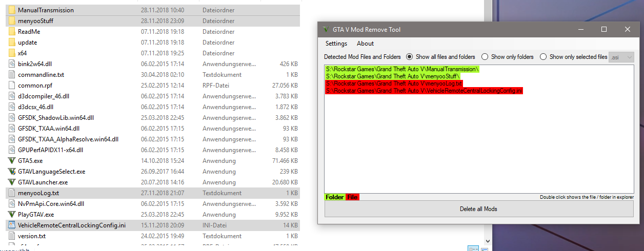Click the GTA5.exe application icon

(x=12, y=160)
